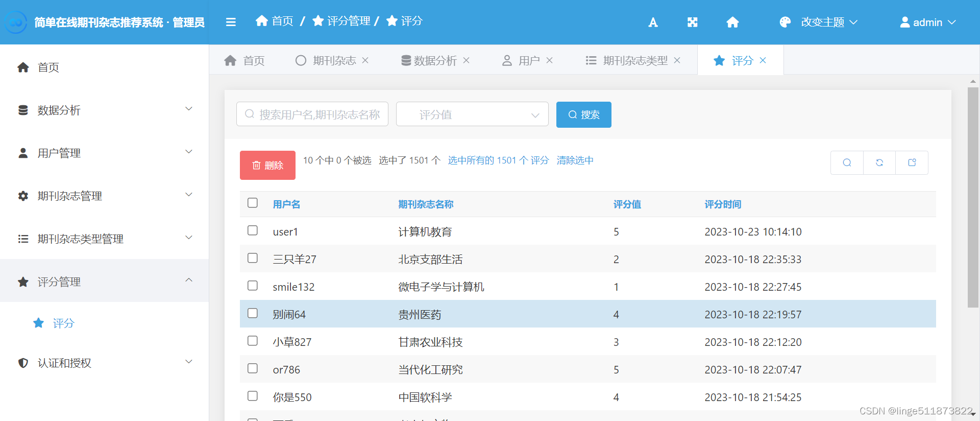
Task: Expand the 认证和授权 sidebar chevron
Action: (189, 362)
